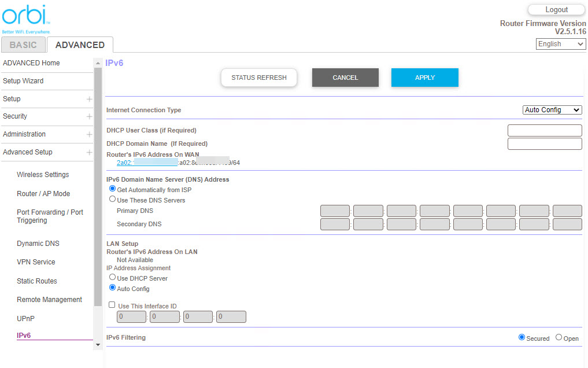Open UPnP page
This screenshot has width=588, height=368.
coord(25,318)
